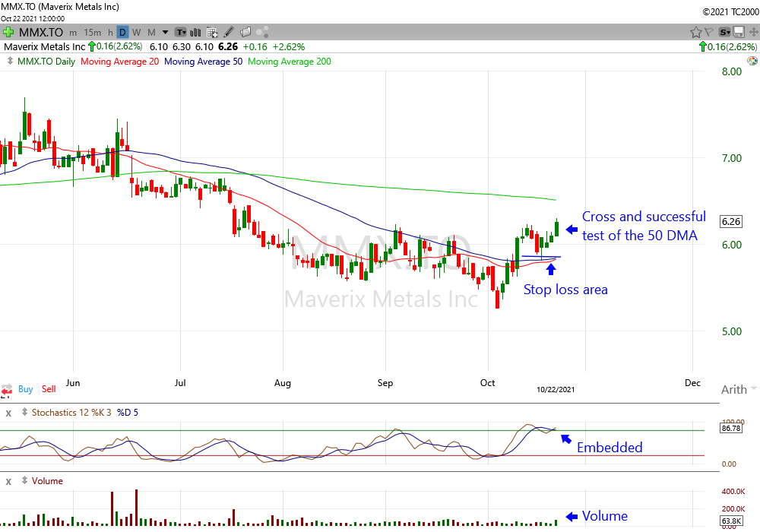The width and height of the screenshot is (760, 532).
Task: Open the color palette icon
Action: (x=752, y=61)
